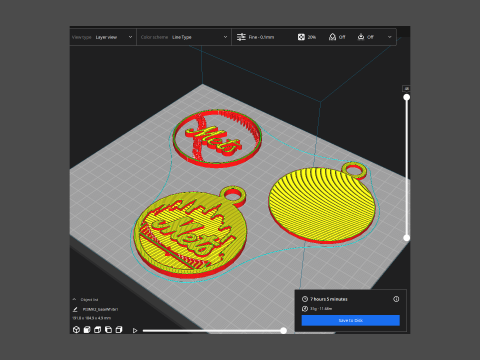The width and height of the screenshot is (480, 360).
Task: Click the layer number box above slider
Action: tap(406, 88)
